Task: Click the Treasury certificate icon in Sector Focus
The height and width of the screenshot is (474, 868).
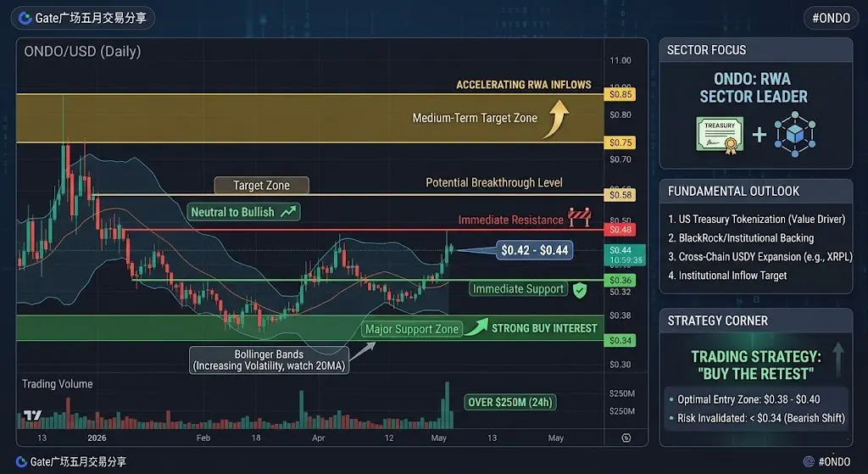Action: click(x=720, y=135)
